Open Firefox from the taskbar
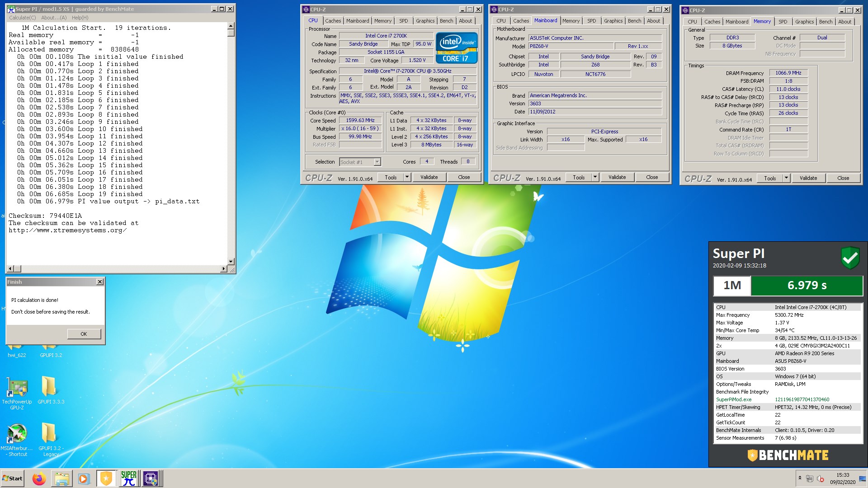The height and width of the screenshot is (488, 868). pos(39,479)
